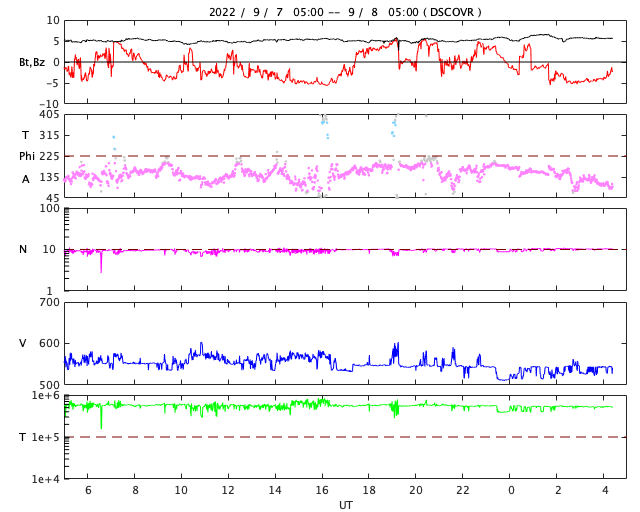Click the "315" tick value
The image size is (640, 512).
[x=49, y=135]
